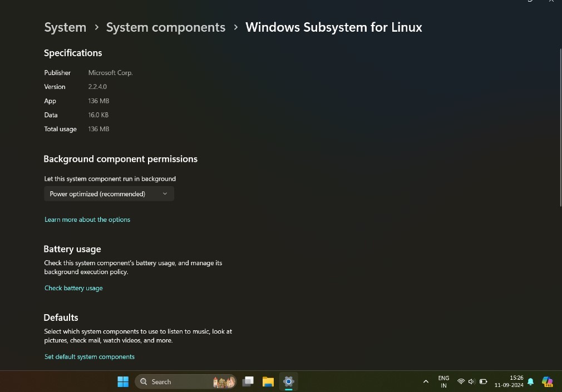Click Learn more about the options
The image size is (562, 392).
[87, 220]
